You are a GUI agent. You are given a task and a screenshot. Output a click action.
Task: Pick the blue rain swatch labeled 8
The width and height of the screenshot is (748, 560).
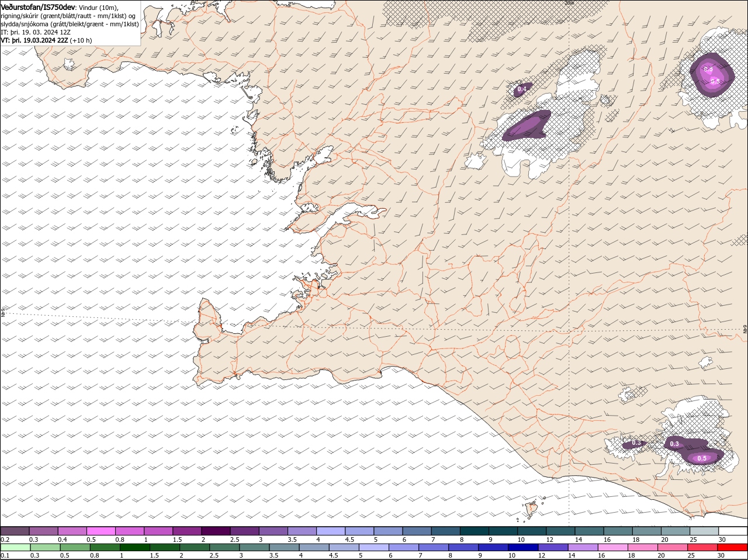(x=464, y=547)
